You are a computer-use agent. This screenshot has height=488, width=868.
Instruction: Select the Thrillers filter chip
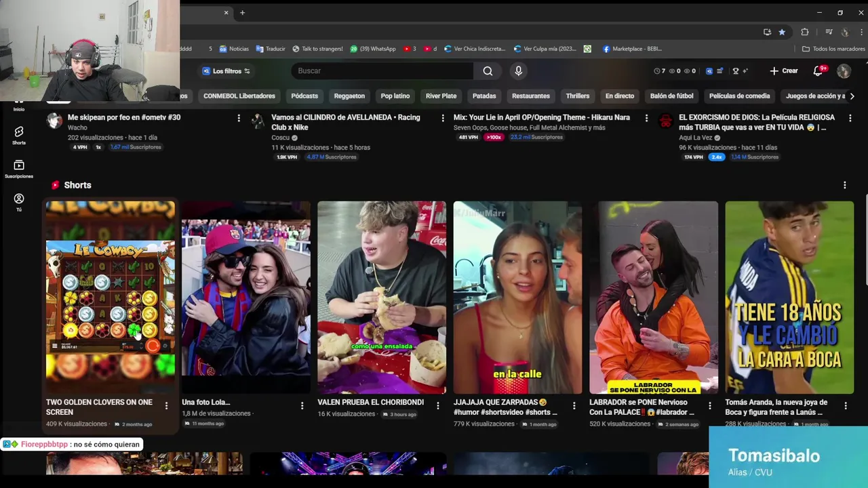578,96
